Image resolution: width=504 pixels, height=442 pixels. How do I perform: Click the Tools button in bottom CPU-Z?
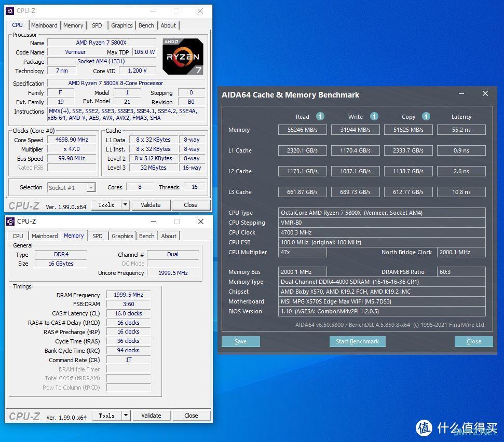107,416
